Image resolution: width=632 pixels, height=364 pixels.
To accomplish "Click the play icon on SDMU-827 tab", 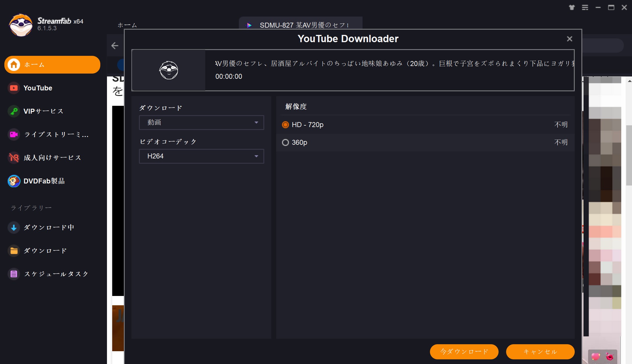I will (249, 25).
